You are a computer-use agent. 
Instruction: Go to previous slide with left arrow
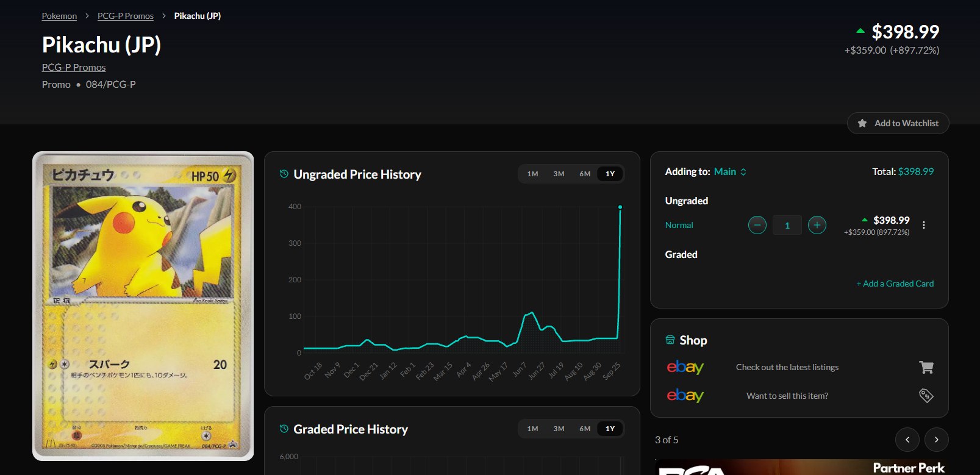tap(907, 440)
